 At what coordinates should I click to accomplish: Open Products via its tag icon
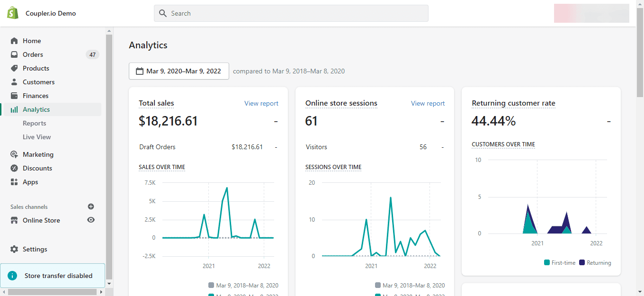point(14,68)
